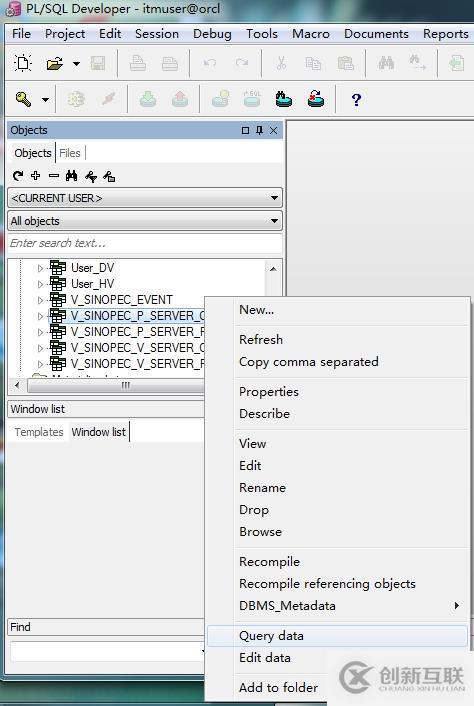Expand the V_SINOPEC_EVENT tree node
The height and width of the screenshot is (706, 474).
pos(40,300)
